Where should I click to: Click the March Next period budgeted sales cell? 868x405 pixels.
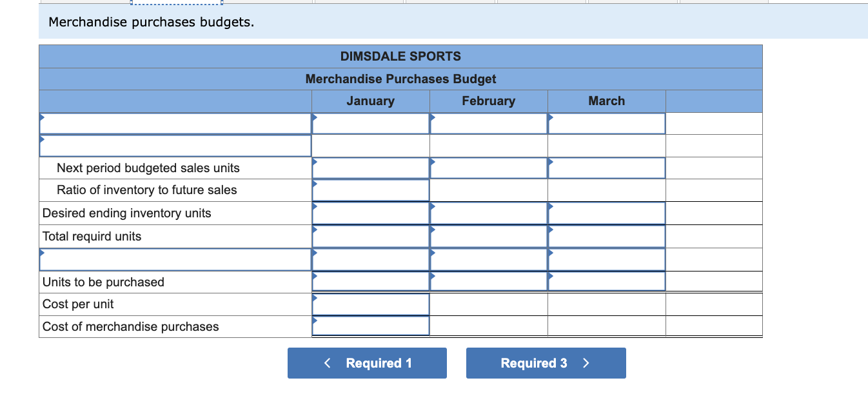[x=606, y=168]
